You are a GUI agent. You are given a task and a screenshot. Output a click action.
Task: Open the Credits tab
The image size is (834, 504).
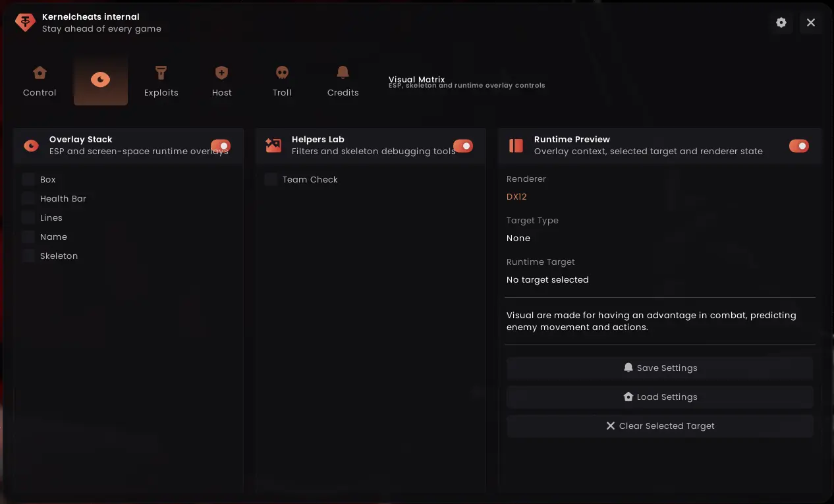tap(343, 80)
